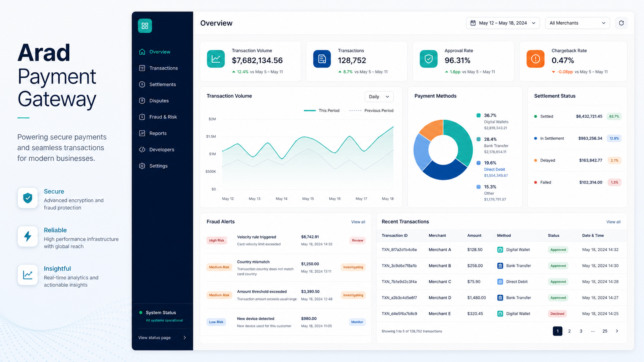Click the orange Chargeback Rate alert icon

click(535, 59)
